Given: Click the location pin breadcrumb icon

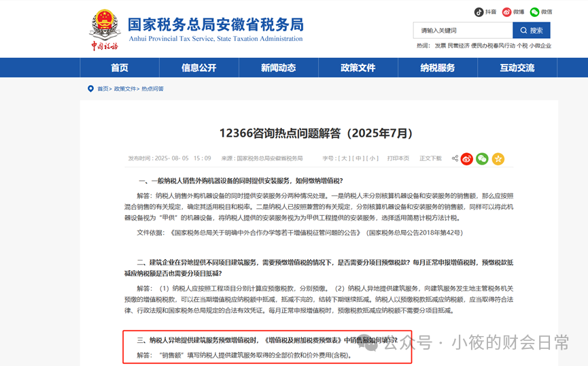Looking at the screenshot, I should pyautogui.click(x=90, y=88).
